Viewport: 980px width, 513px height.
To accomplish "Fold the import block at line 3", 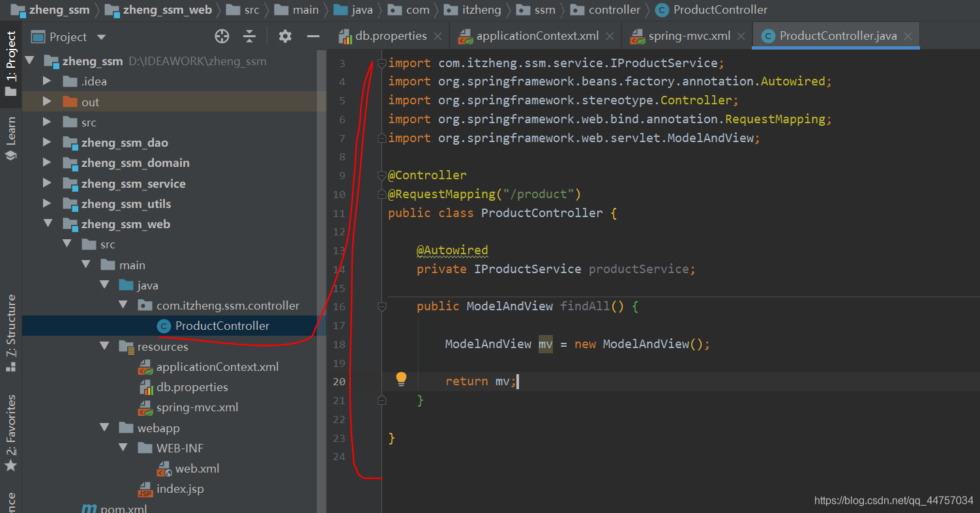I will point(382,63).
